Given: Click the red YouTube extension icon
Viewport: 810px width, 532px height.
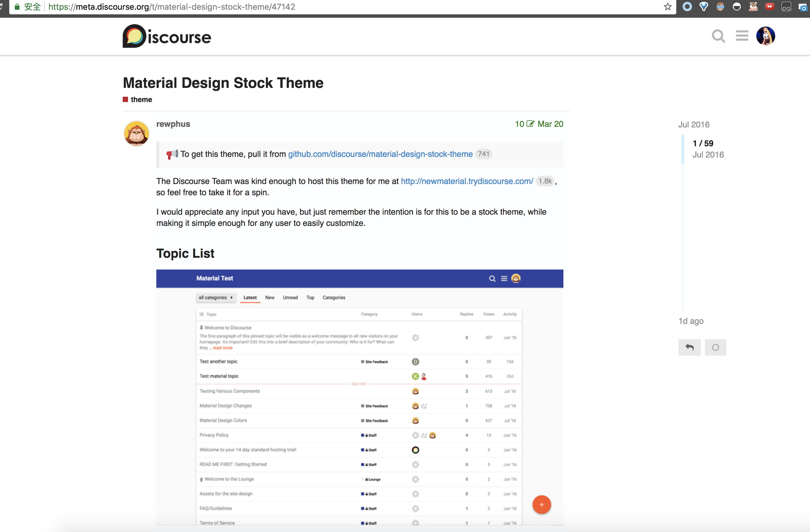Looking at the screenshot, I should click(770, 7).
